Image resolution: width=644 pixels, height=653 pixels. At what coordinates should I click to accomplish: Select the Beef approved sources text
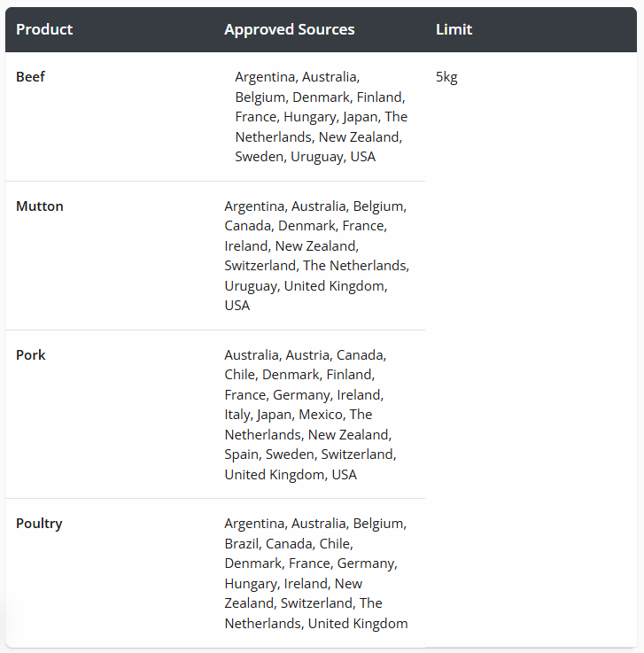(x=321, y=117)
